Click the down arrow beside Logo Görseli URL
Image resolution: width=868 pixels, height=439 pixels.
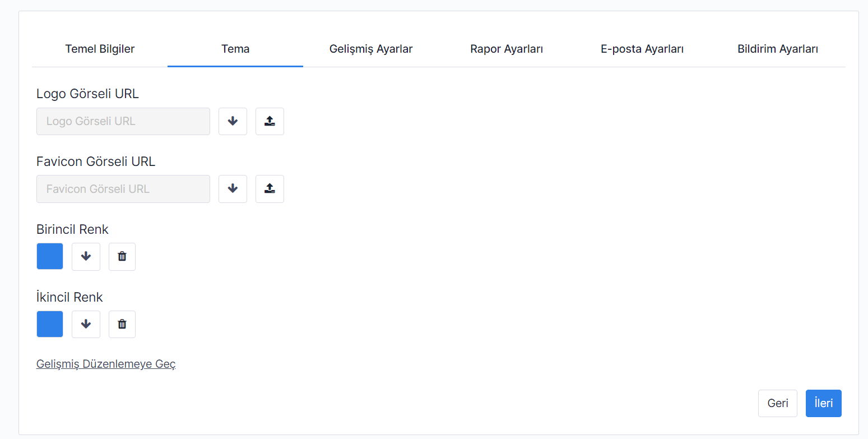click(x=233, y=122)
